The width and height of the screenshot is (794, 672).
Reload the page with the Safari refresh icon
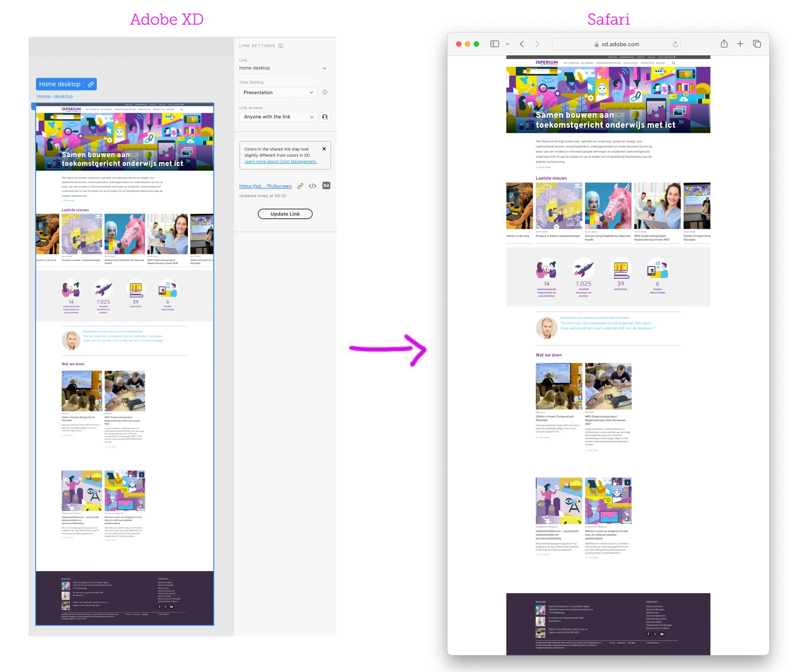[x=675, y=44]
